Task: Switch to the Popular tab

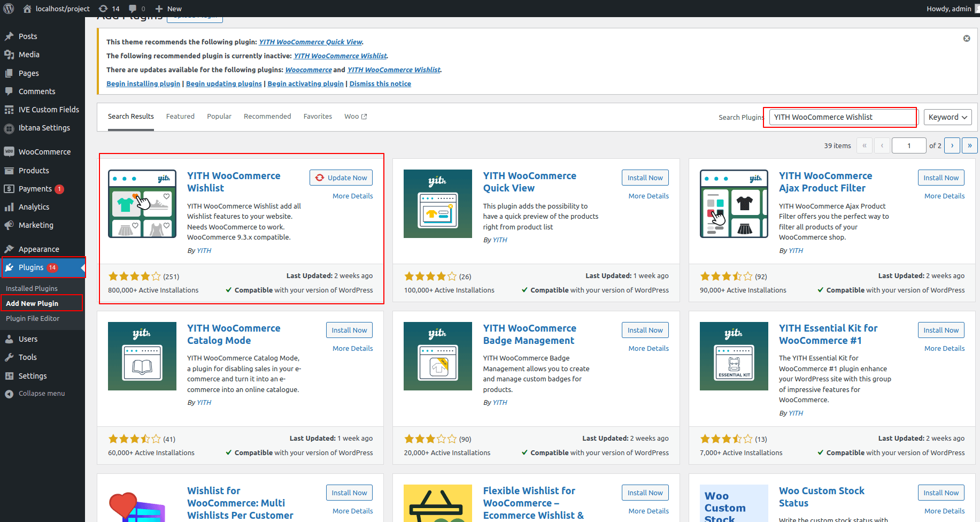Action: (x=219, y=117)
